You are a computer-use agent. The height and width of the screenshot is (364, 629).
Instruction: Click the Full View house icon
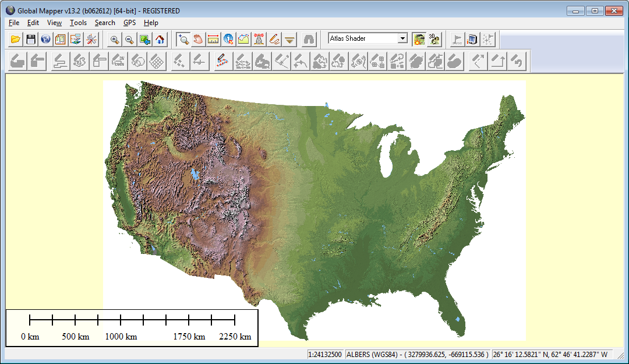coord(160,40)
